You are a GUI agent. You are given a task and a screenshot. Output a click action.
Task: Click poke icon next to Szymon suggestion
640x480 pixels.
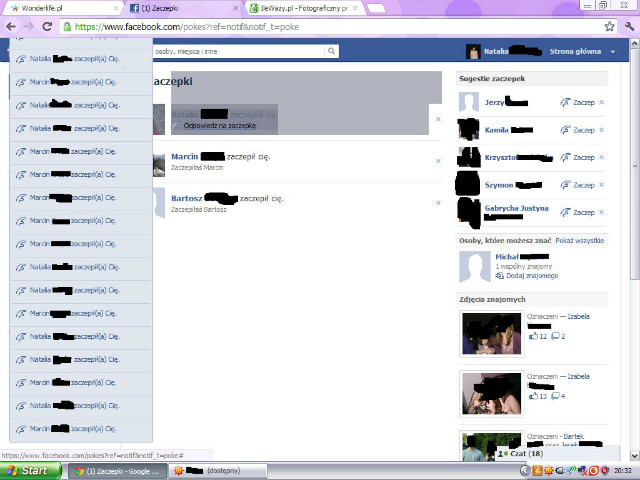pos(565,185)
